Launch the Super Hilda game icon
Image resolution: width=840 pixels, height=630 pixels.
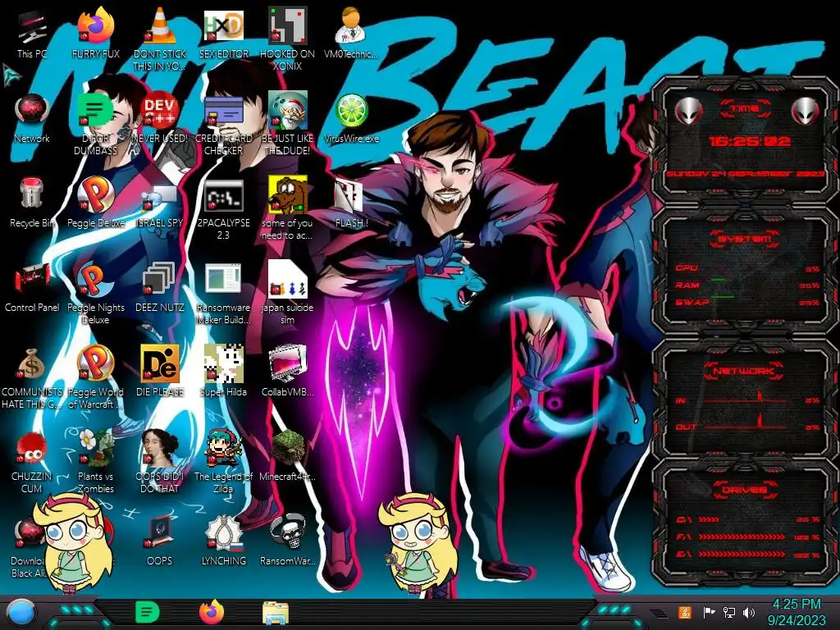point(223,372)
